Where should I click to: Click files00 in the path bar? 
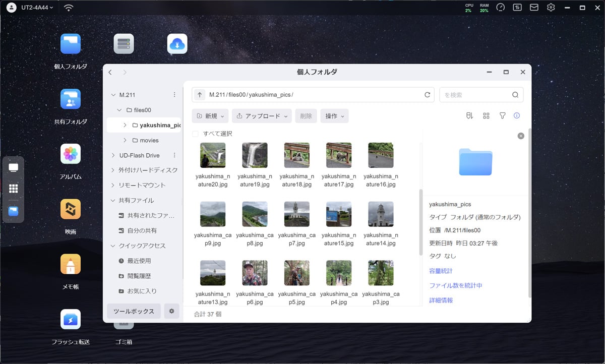(236, 95)
